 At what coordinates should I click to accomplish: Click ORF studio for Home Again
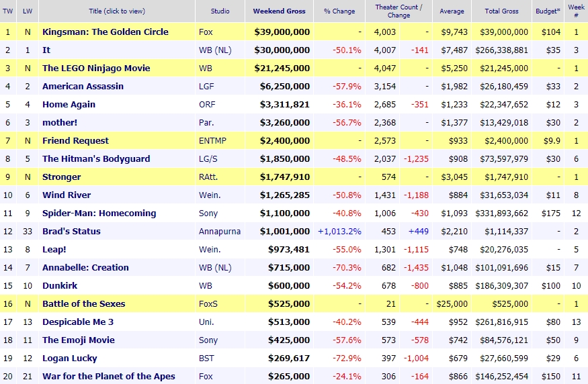click(207, 105)
